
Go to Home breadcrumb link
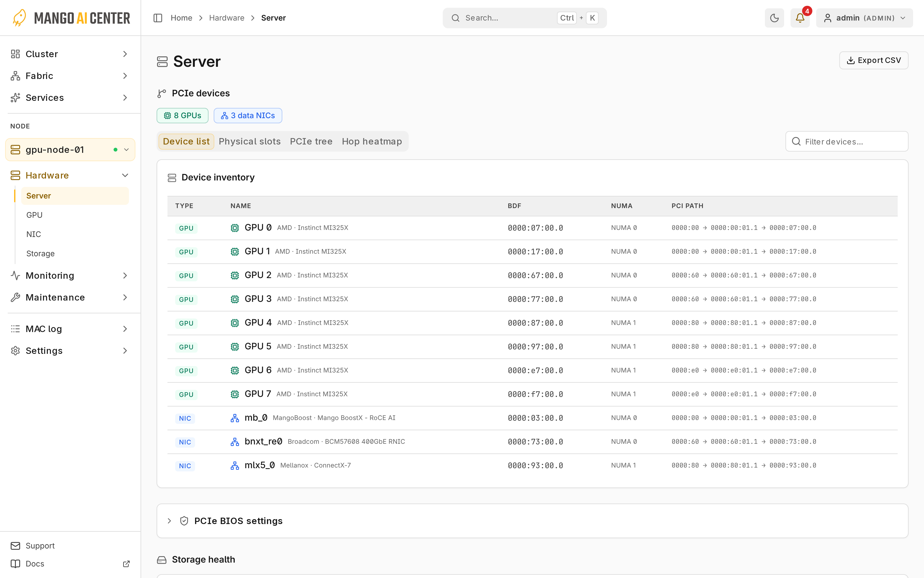coord(181,18)
